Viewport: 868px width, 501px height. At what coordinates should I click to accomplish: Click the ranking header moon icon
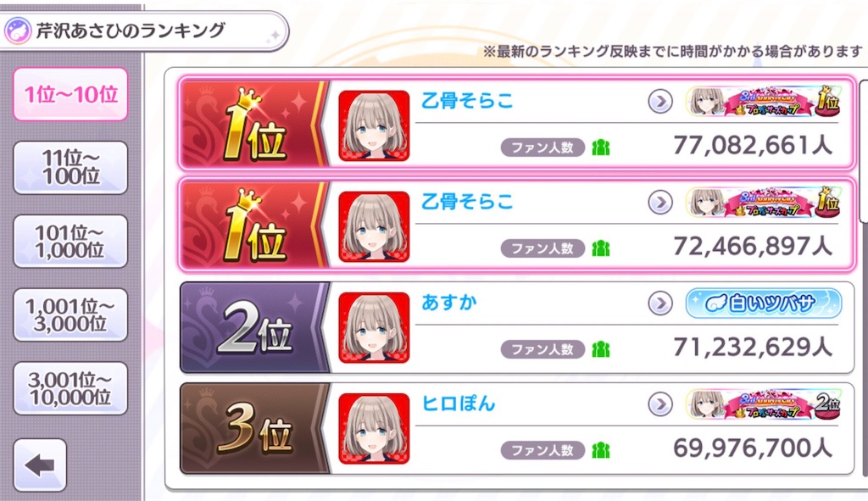point(18,31)
